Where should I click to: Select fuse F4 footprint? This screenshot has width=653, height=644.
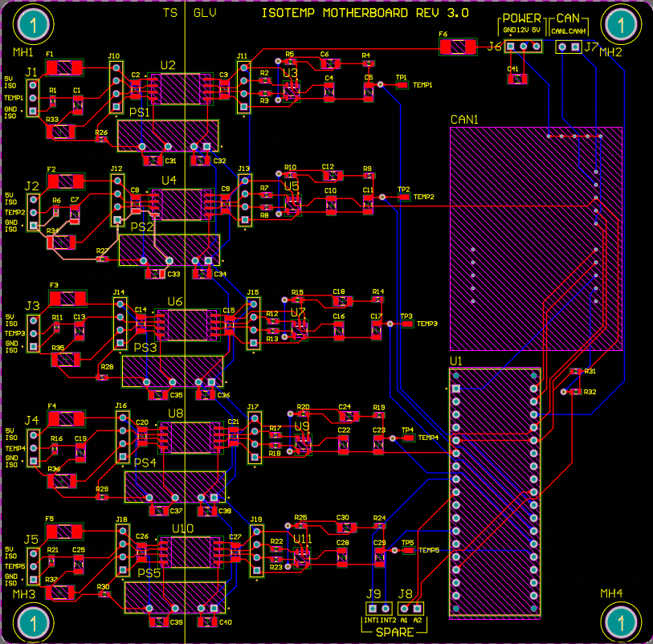pyautogui.click(x=66, y=419)
